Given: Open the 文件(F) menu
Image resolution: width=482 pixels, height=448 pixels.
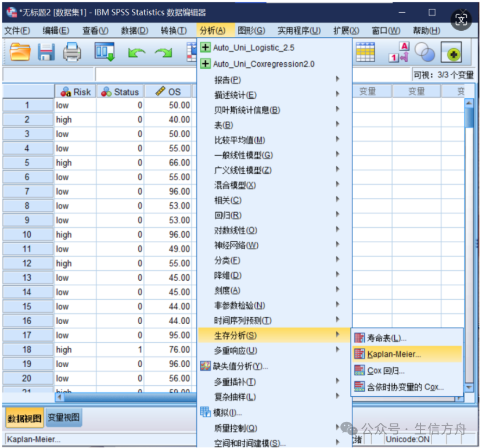Looking at the screenshot, I should (17, 30).
